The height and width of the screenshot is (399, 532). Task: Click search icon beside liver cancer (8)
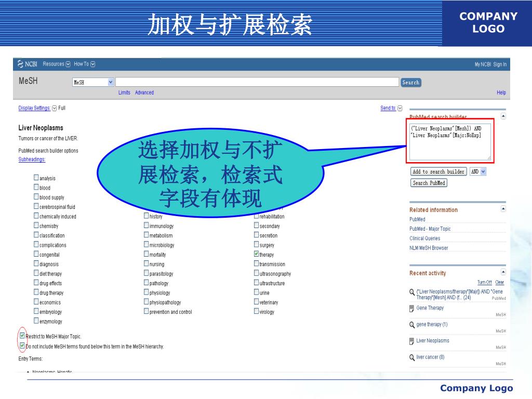point(412,357)
